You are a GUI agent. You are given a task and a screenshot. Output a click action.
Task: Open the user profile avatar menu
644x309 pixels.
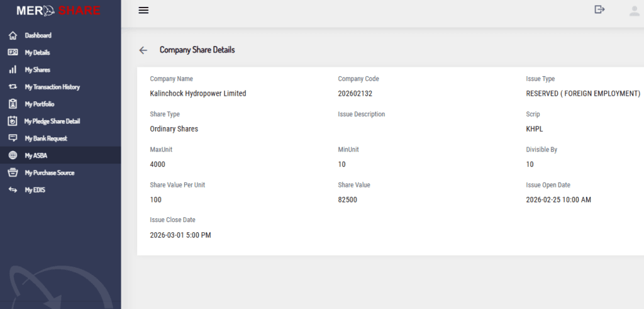634,10
